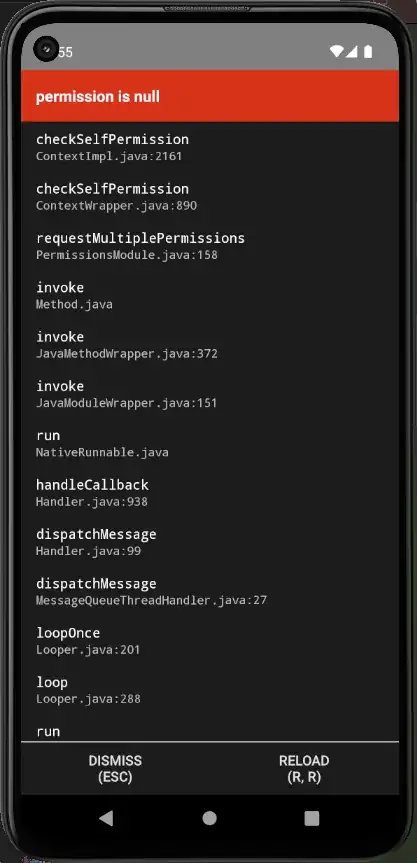Tap the Android recents square button
Viewport: 417px width, 863px height.
[x=312, y=818]
